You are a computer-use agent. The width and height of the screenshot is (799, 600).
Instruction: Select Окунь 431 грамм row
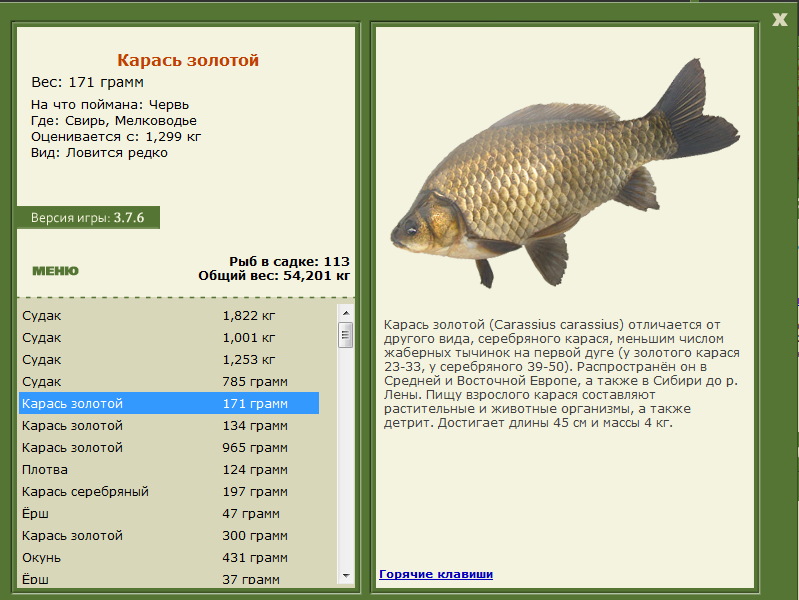169,557
